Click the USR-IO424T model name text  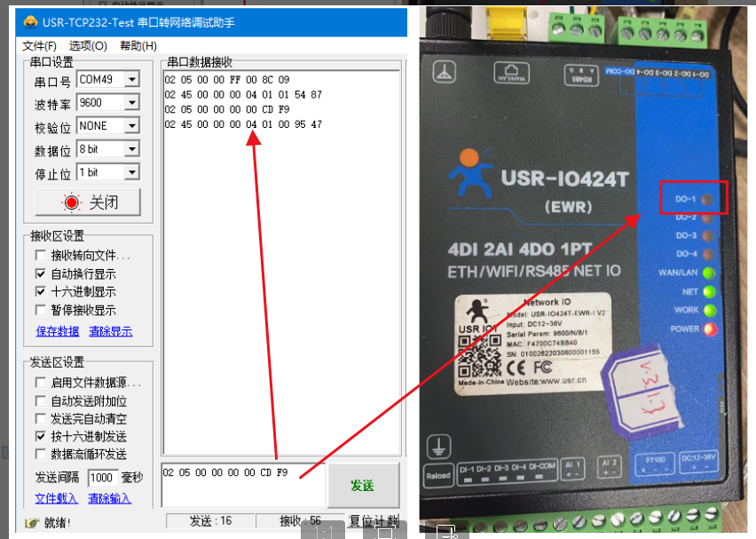pyautogui.click(x=565, y=178)
